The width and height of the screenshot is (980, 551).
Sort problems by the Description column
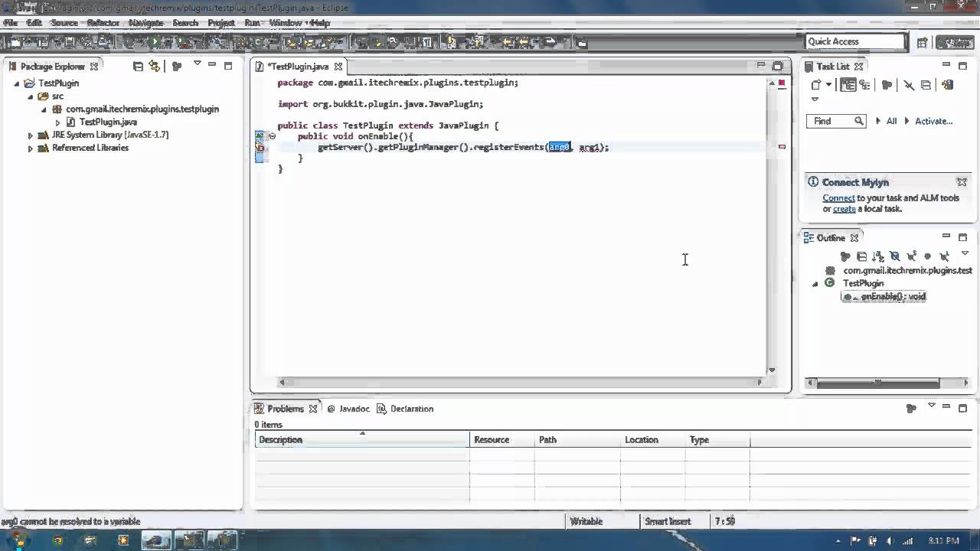362,440
